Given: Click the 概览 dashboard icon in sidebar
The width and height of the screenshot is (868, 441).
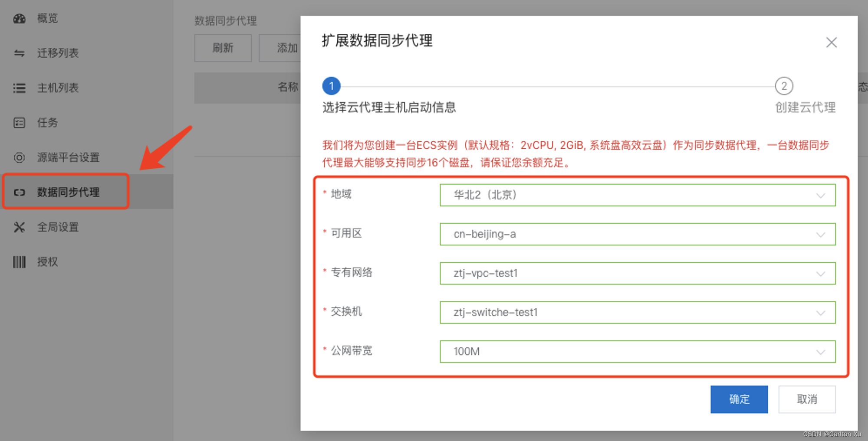Looking at the screenshot, I should (x=19, y=19).
